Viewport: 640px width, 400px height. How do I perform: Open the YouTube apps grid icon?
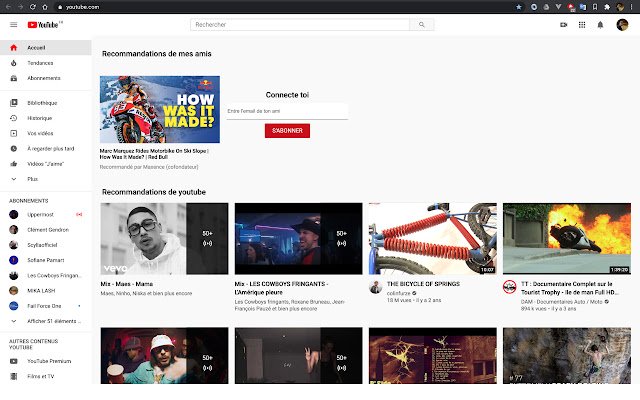point(582,25)
